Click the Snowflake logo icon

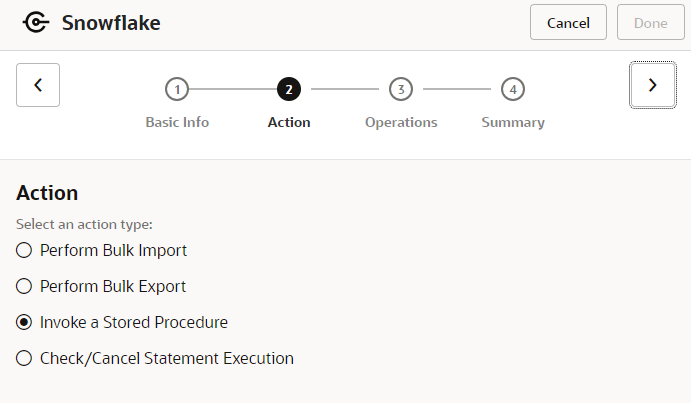[x=36, y=22]
